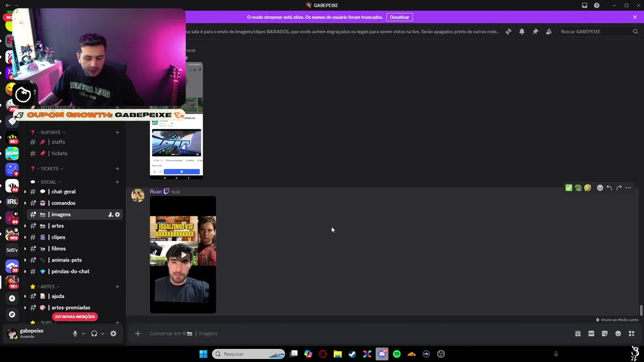Click the plus attachment button in message bar

[x=137, y=333]
